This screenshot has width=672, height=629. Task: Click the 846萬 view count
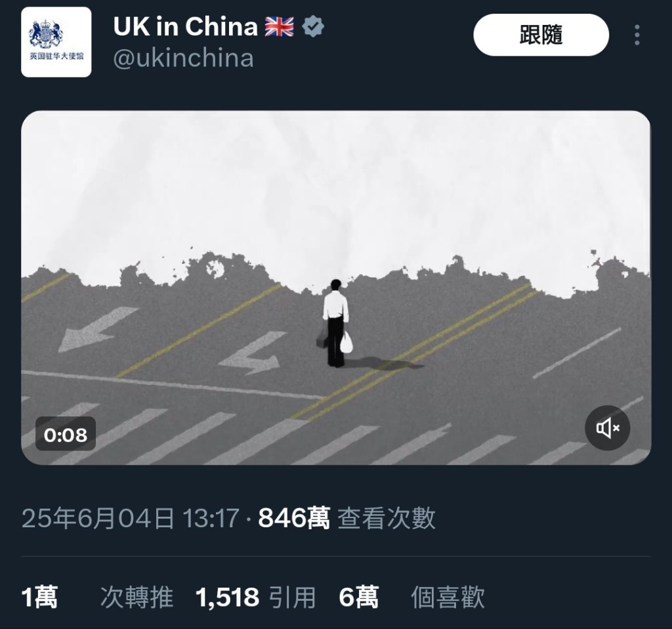pos(294,518)
